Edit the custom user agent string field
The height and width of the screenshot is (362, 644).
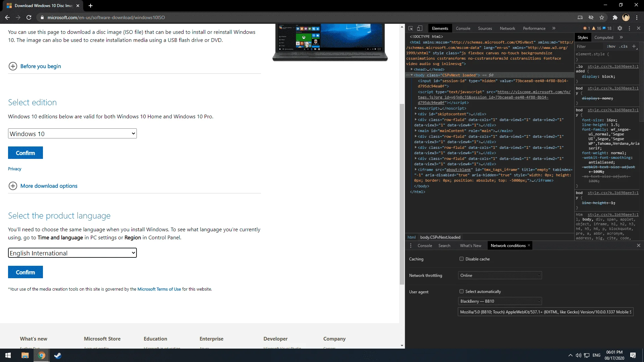(x=546, y=312)
